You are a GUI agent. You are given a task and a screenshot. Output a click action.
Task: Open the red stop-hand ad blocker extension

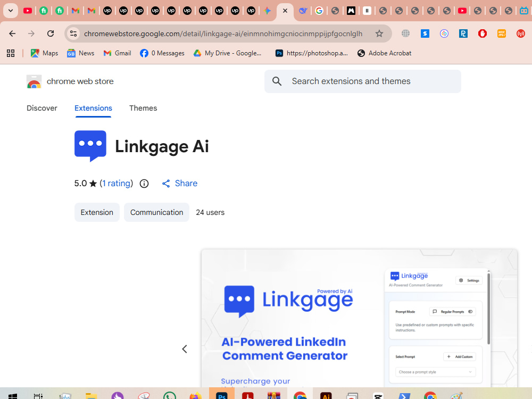[x=483, y=33]
